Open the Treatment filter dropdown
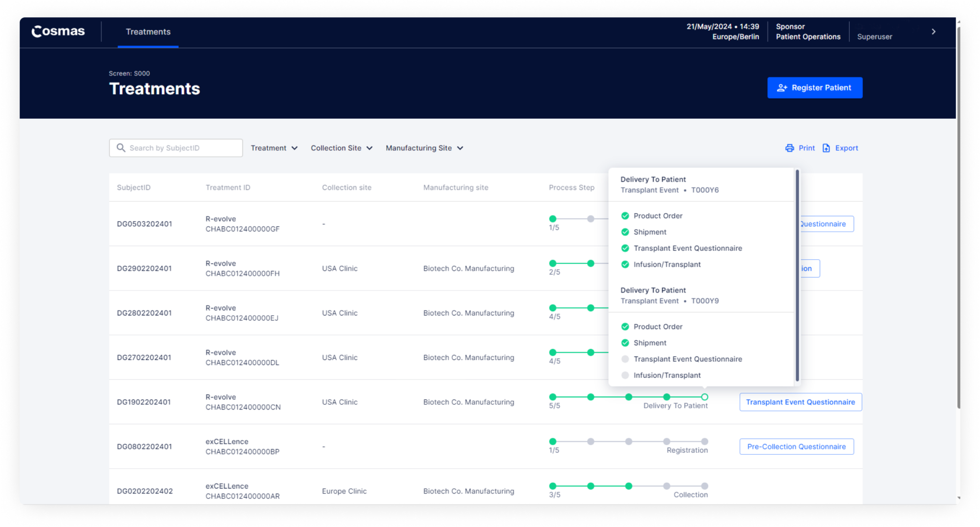The image size is (980, 527). point(274,148)
